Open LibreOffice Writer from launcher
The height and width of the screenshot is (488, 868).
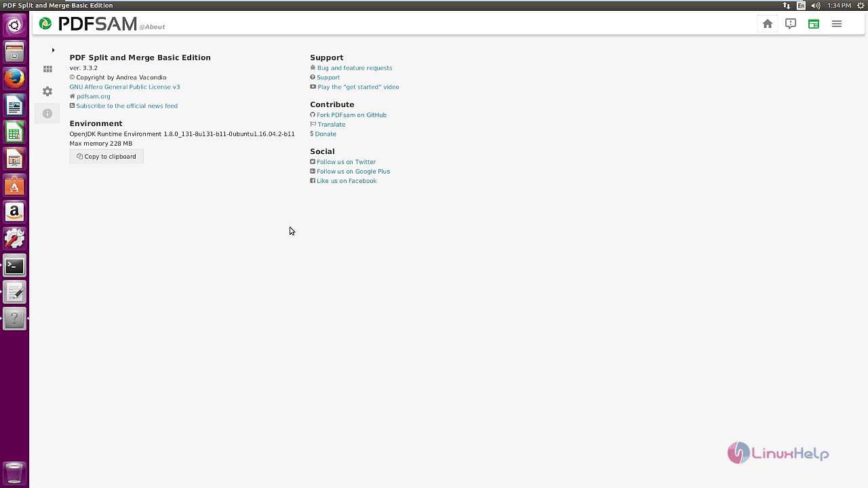click(x=14, y=106)
